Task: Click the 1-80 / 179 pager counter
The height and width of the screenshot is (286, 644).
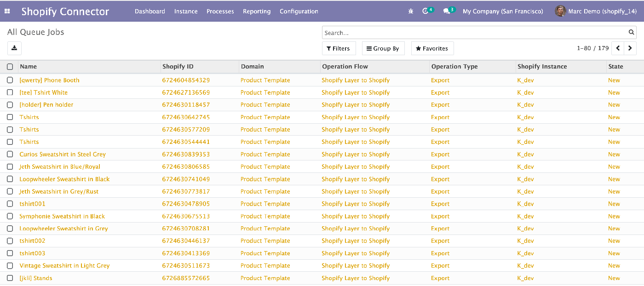Action: tap(593, 48)
